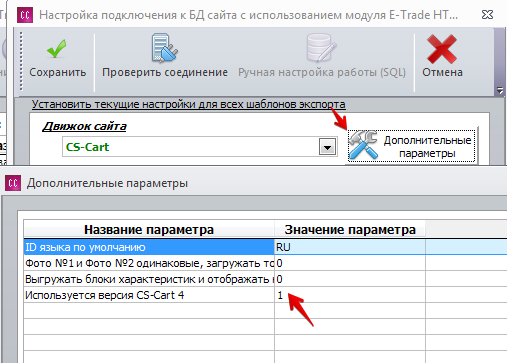
Task: Click the Название параметра column header
Action: click(149, 230)
